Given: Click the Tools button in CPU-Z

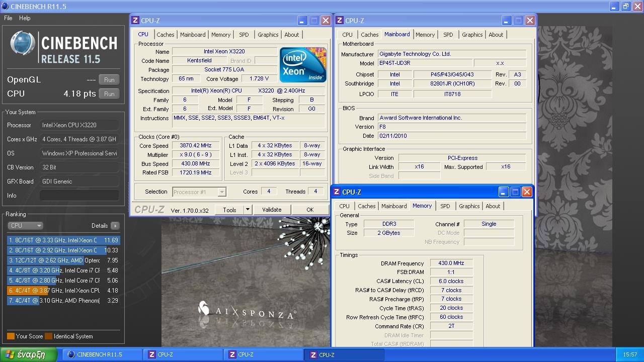Looking at the screenshot, I should coord(229,210).
